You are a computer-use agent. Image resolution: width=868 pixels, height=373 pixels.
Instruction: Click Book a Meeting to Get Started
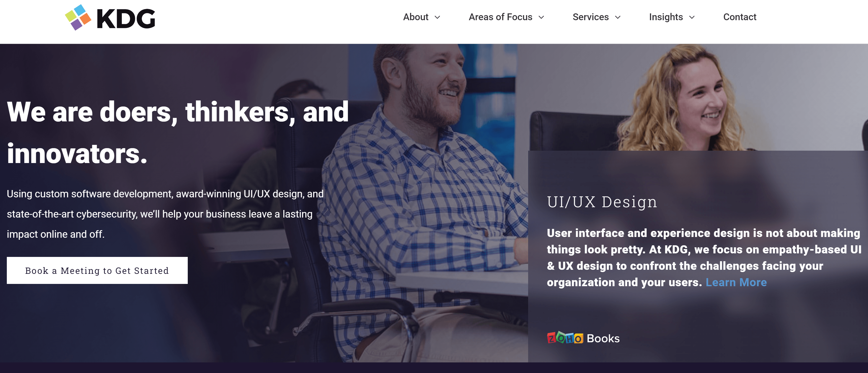[97, 270]
